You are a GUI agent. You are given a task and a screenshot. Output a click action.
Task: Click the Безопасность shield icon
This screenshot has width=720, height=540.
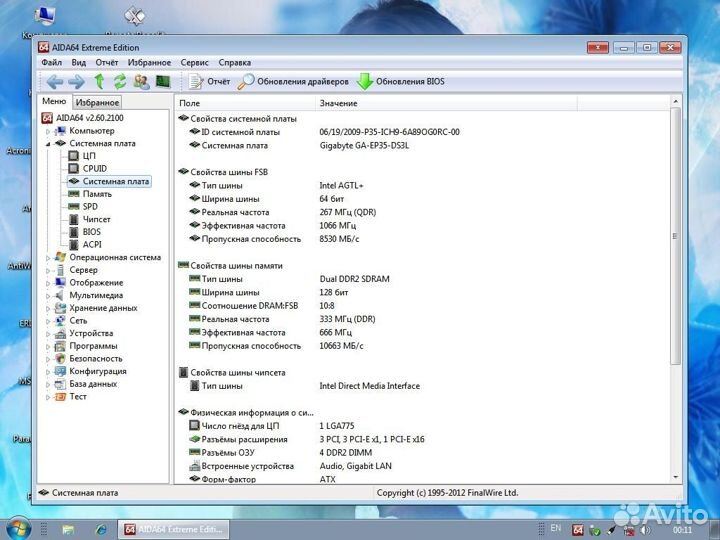click(60, 359)
